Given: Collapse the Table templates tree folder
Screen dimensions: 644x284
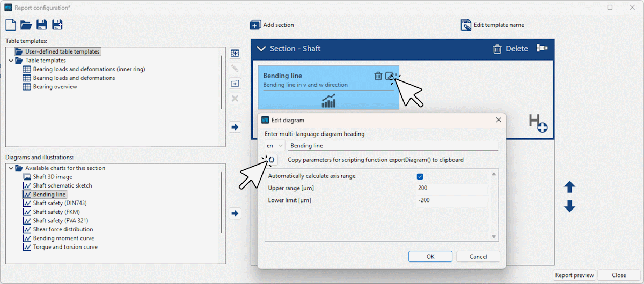Looking at the screenshot, I should click(11, 61).
